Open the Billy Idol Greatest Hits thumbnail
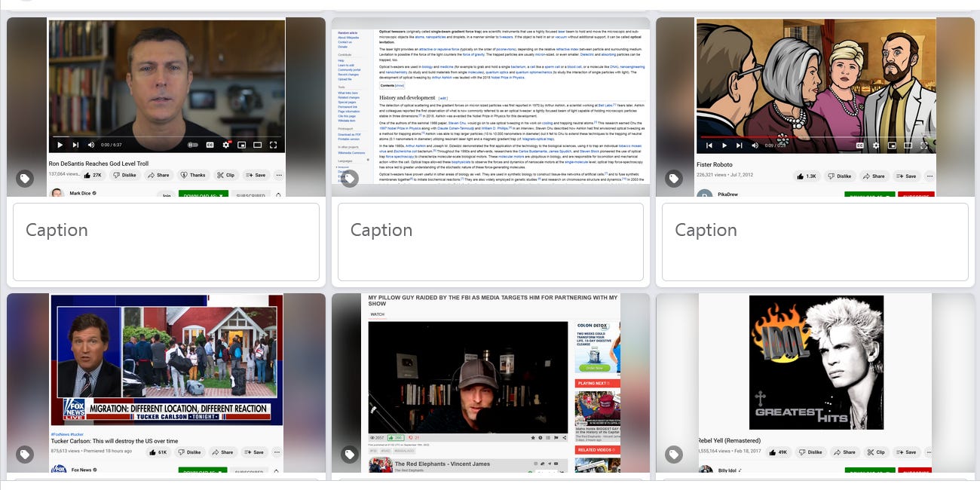This screenshot has height=490, width=980. click(x=814, y=383)
